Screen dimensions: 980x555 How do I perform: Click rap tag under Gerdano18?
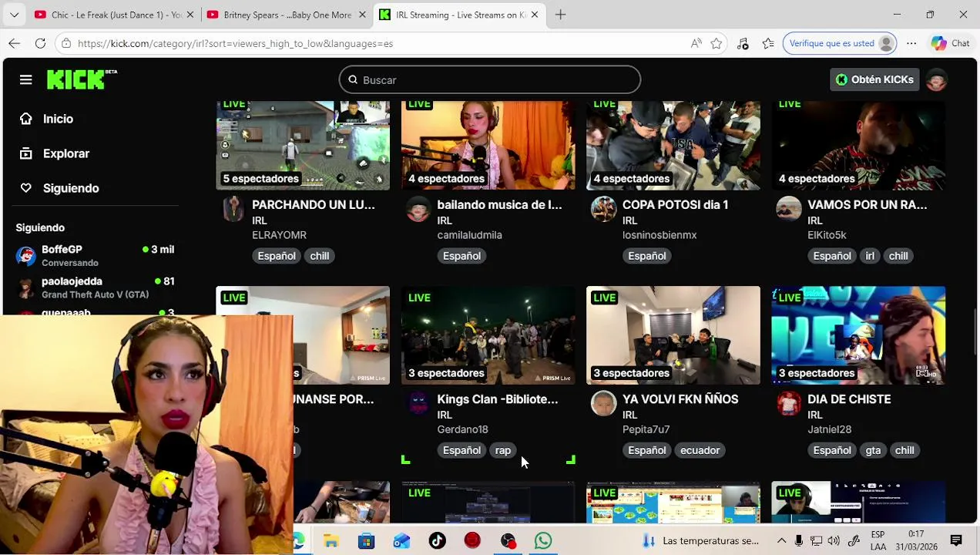pyautogui.click(x=503, y=450)
